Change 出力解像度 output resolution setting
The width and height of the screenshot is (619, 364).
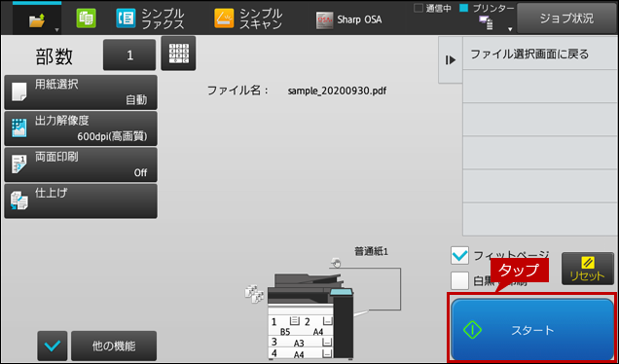click(x=81, y=128)
